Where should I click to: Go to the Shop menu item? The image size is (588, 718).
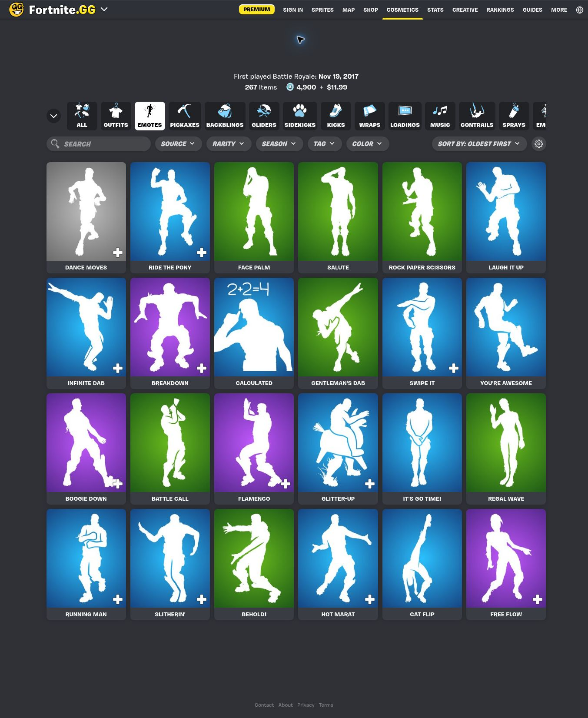(371, 10)
